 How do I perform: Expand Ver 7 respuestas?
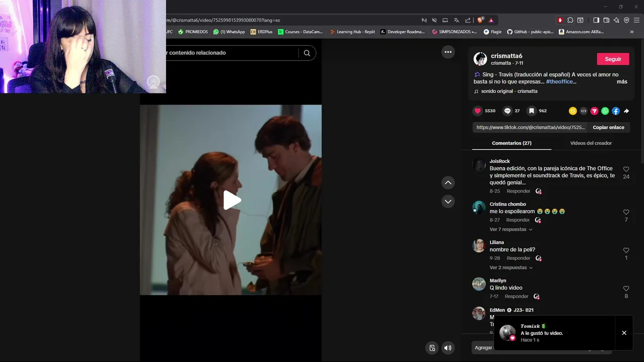[x=511, y=229]
